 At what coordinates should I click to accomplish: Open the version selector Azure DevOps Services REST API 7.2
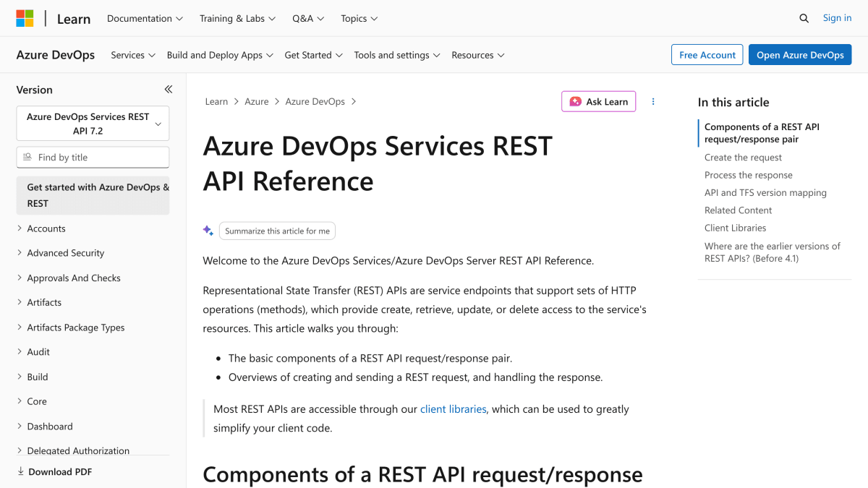coord(93,124)
